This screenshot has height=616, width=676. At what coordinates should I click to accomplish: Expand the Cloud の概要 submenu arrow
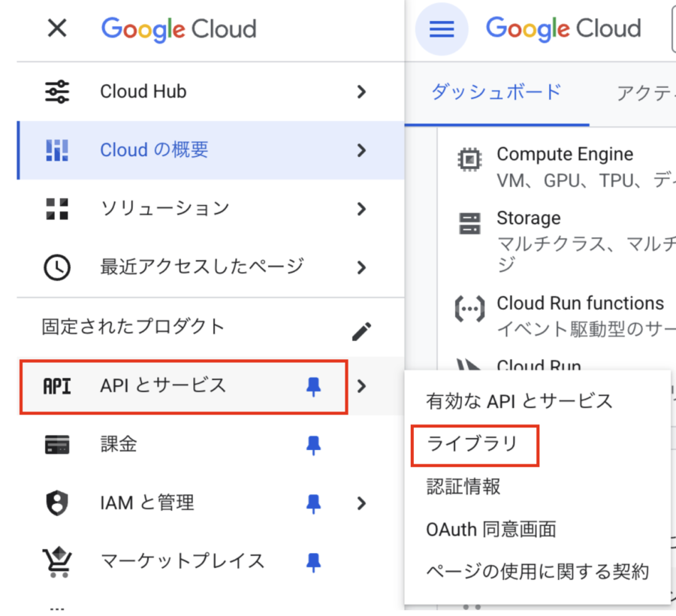[x=361, y=150]
